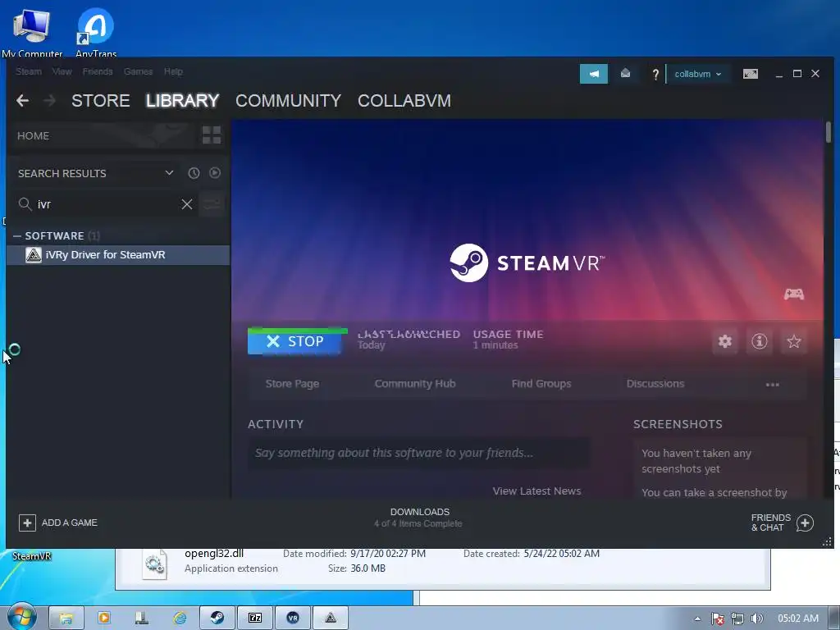Go back with the left arrow
840x630 pixels.
pyautogui.click(x=22, y=100)
